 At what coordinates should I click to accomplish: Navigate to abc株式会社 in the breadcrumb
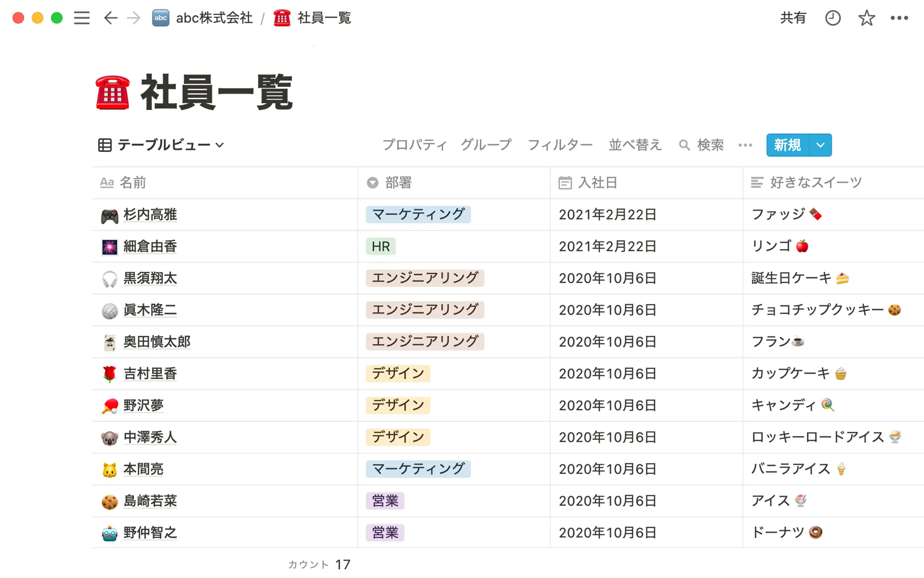tap(214, 18)
